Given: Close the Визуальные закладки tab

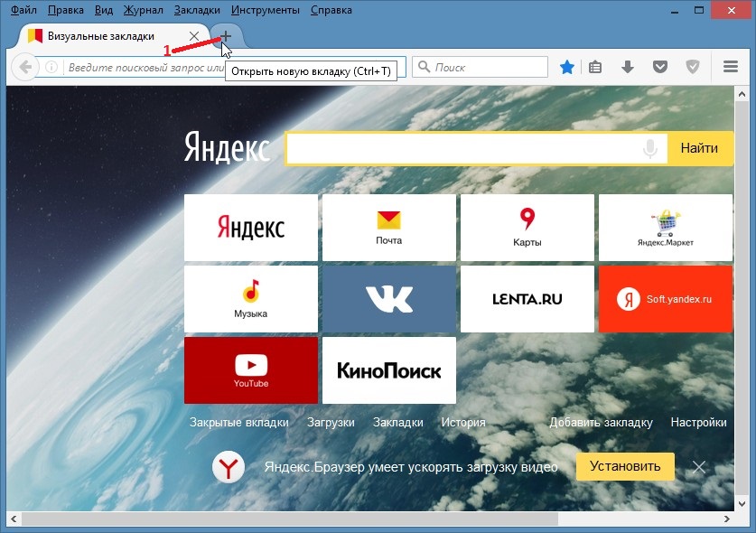Looking at the screenshot, I should coord(194,36).
